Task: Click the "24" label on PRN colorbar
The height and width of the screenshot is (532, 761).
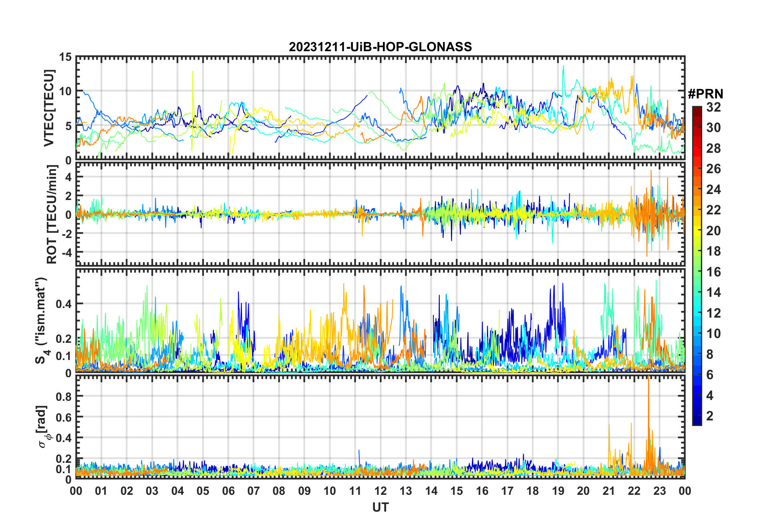Action: pyautogui.click(x=713, y=190)
